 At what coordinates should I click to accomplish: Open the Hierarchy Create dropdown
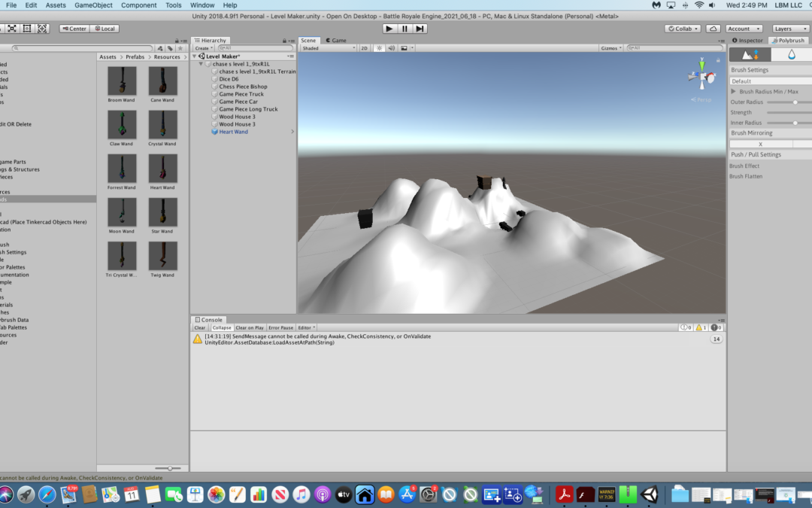204,47
